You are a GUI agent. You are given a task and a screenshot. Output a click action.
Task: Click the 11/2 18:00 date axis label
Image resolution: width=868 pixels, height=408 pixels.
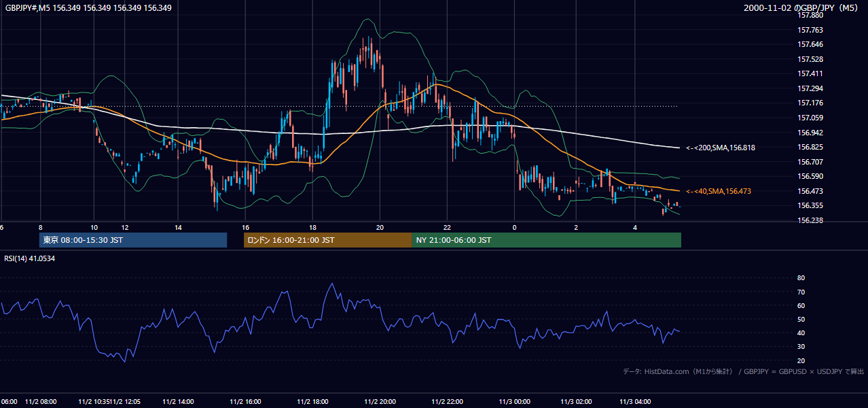pos(312,402)
